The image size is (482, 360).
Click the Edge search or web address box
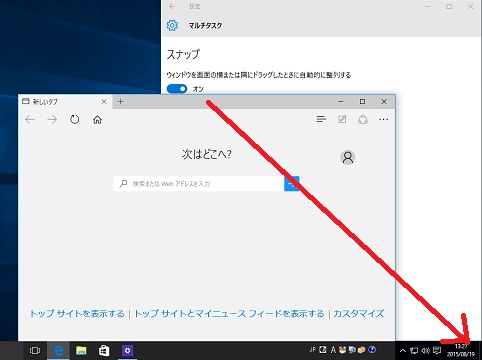[199, 184]
